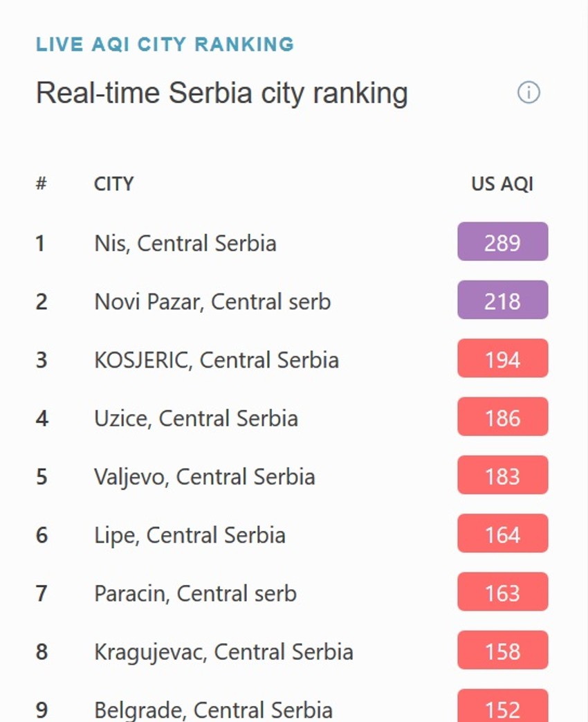Select the Paracin city row
This screenshot has width=588, height=722.
tap(196, 592)
